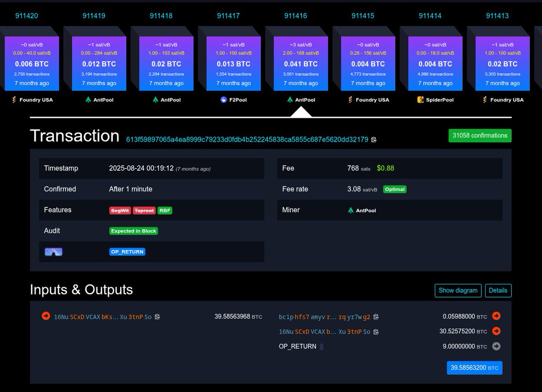The image size is (542, 392).
Task: Copy the input address 16Nu SCxD
Action: click(x=157, y=317)
